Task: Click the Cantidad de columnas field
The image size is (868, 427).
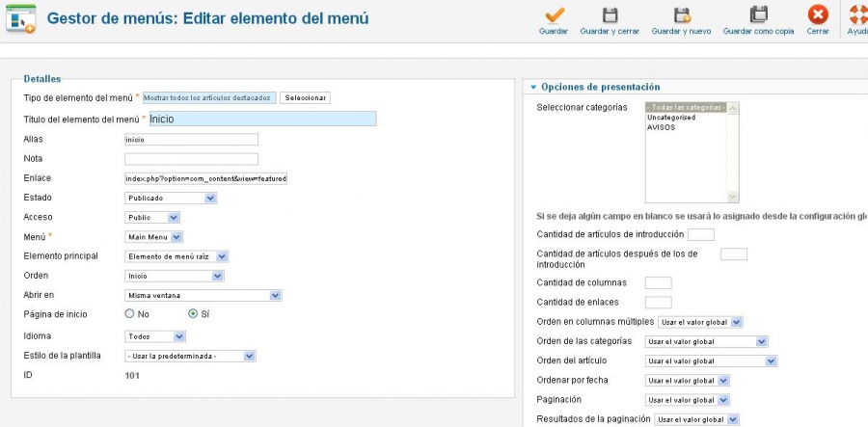Action: (658, 283)
